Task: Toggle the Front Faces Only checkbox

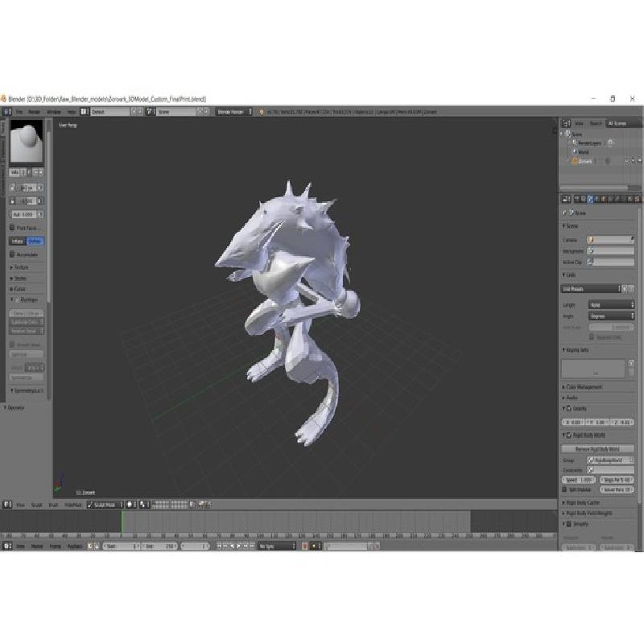Action: click(x=12, y=228)
